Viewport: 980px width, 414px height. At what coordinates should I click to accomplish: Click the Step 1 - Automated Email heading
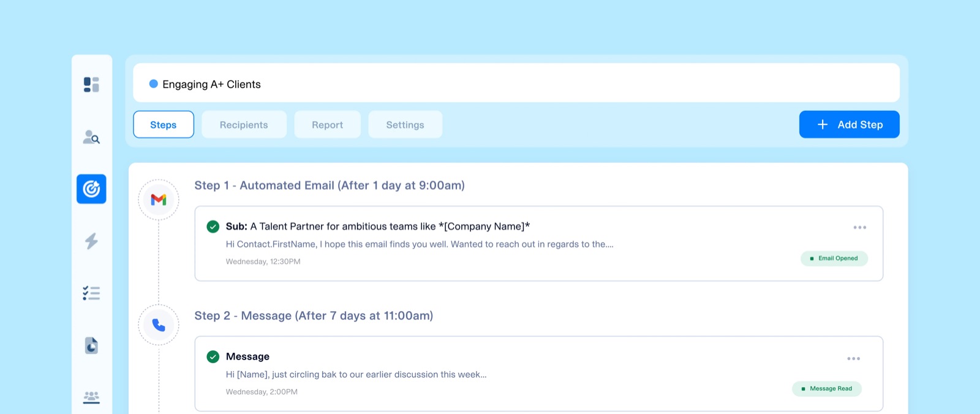point(330,186)
